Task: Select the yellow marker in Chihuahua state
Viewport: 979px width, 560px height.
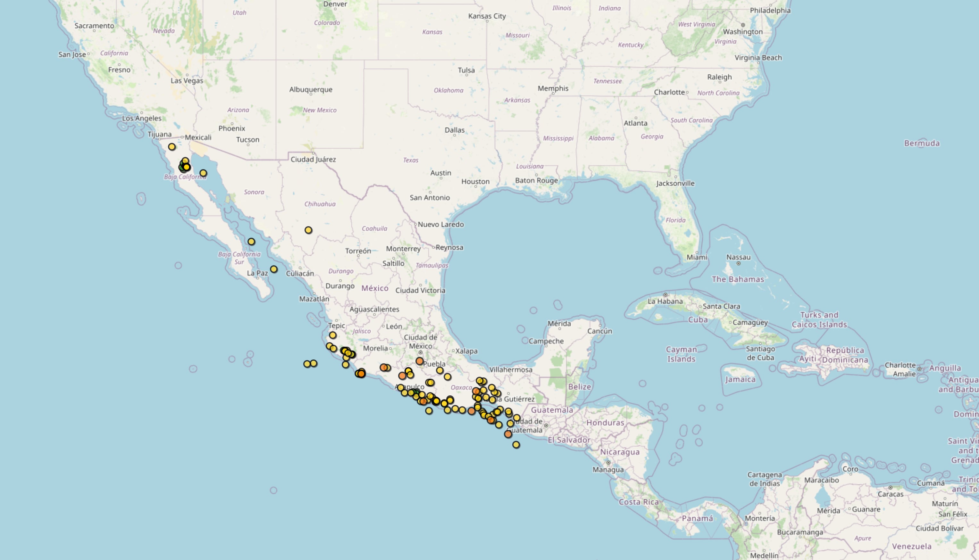Action: pos(308,230)
